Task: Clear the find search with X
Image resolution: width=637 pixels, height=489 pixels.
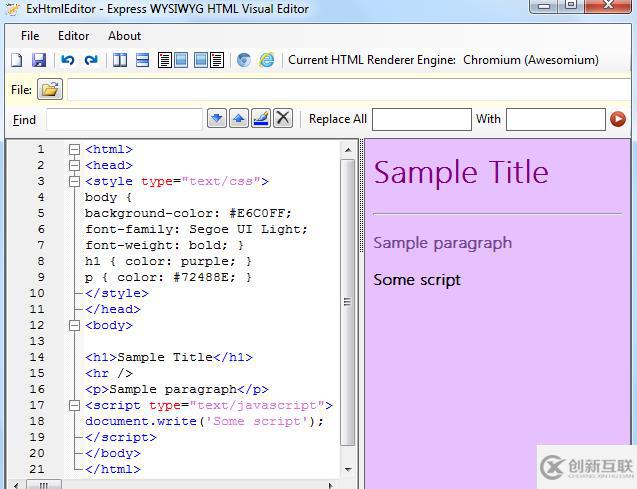Action: point(283,119)
